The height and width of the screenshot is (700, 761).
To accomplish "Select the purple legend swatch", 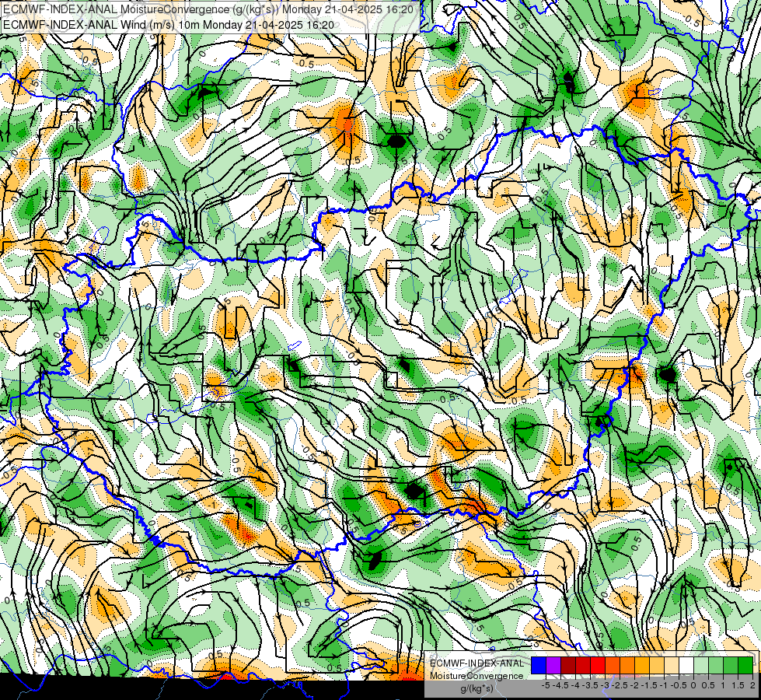I will (553, 666).
